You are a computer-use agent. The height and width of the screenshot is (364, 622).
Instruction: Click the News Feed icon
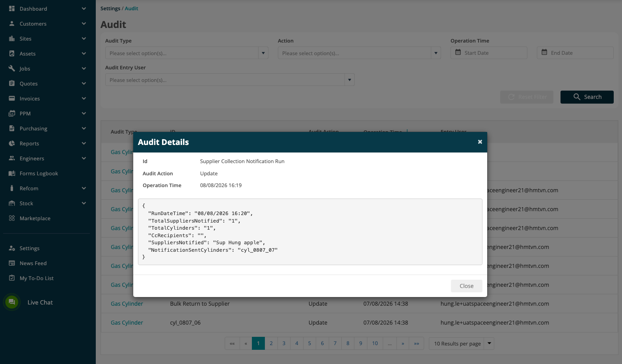pyautogui.click(x=12, y=263)
